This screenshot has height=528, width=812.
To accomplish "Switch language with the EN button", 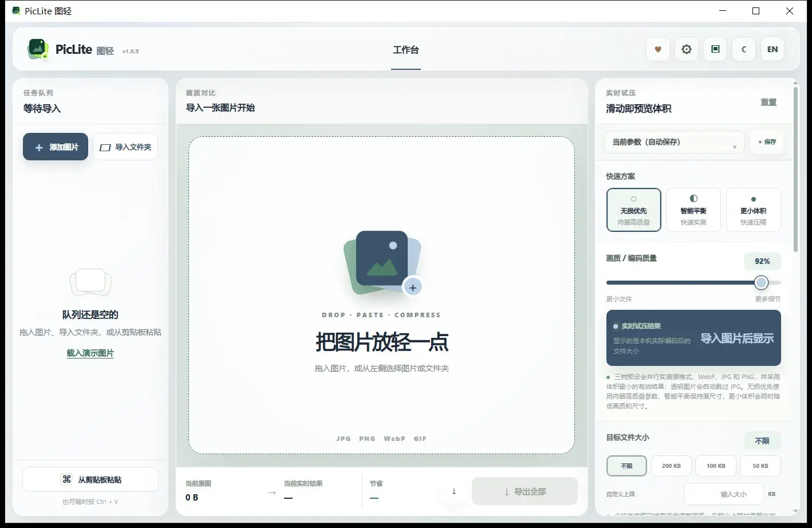I will 772,49.
